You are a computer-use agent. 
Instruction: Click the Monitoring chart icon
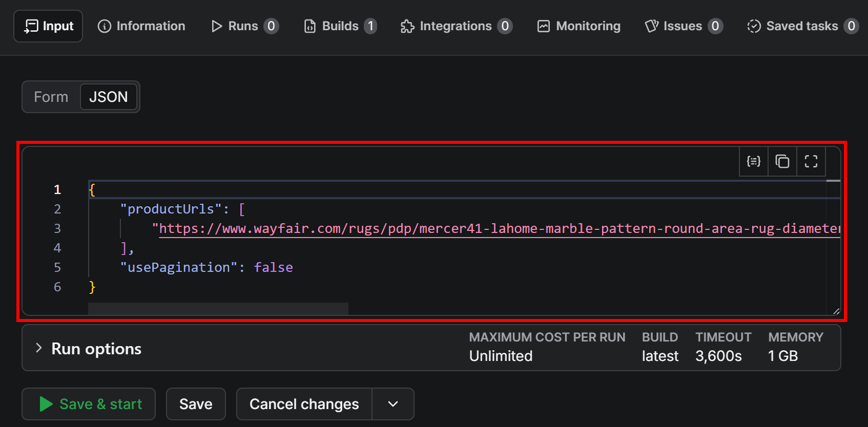coord(544,26)
